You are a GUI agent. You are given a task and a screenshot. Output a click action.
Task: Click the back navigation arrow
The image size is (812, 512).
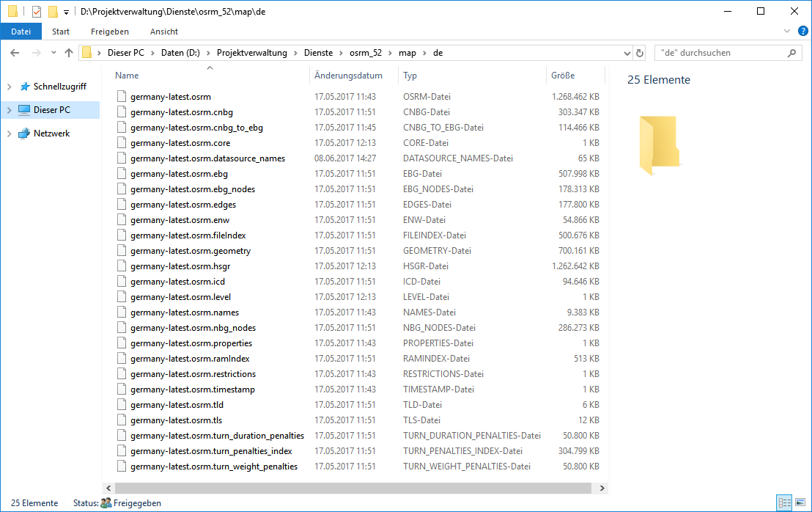point(15,53)
